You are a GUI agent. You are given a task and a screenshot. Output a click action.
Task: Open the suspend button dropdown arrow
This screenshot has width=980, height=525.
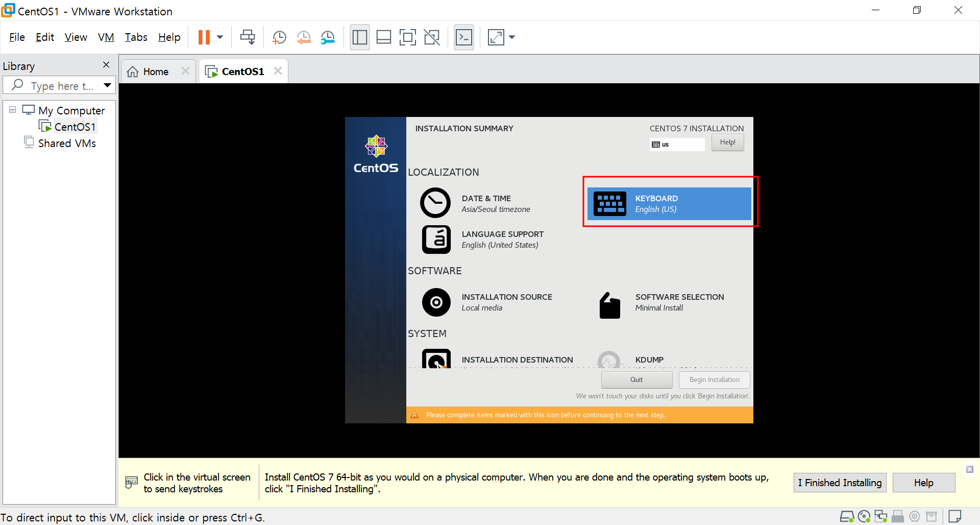(x=219, y=37)
